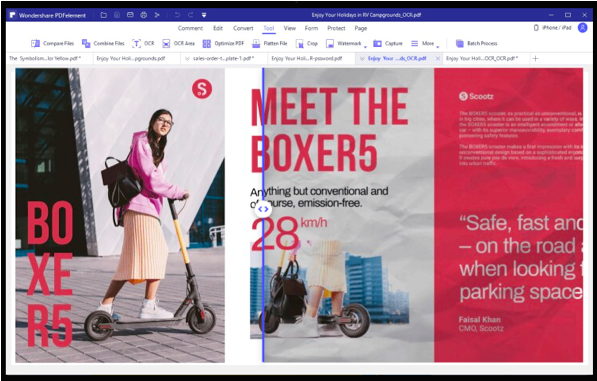This screenshot has height=381, width=597.
Task: Select the Tool menu tab
Action: click(x=269, y=28)
